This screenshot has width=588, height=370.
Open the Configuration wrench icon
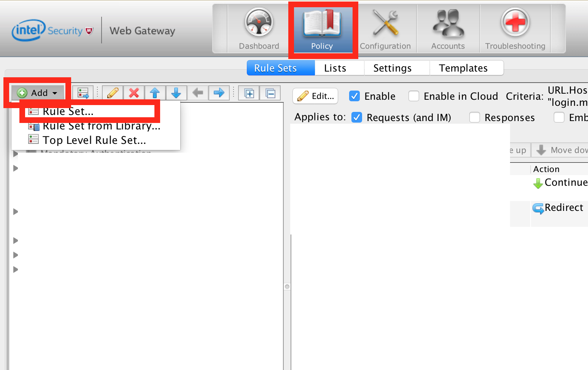[x=385, y=29]
